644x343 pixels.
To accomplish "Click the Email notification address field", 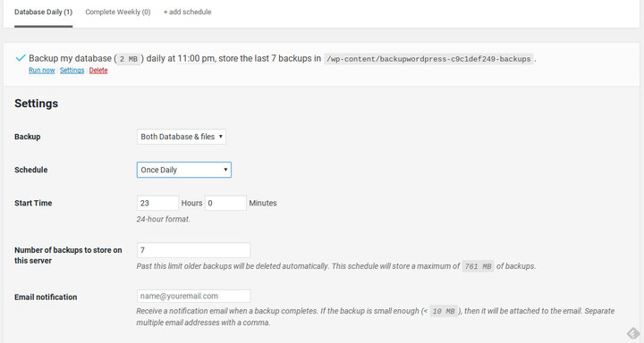I will coord(193,296).
